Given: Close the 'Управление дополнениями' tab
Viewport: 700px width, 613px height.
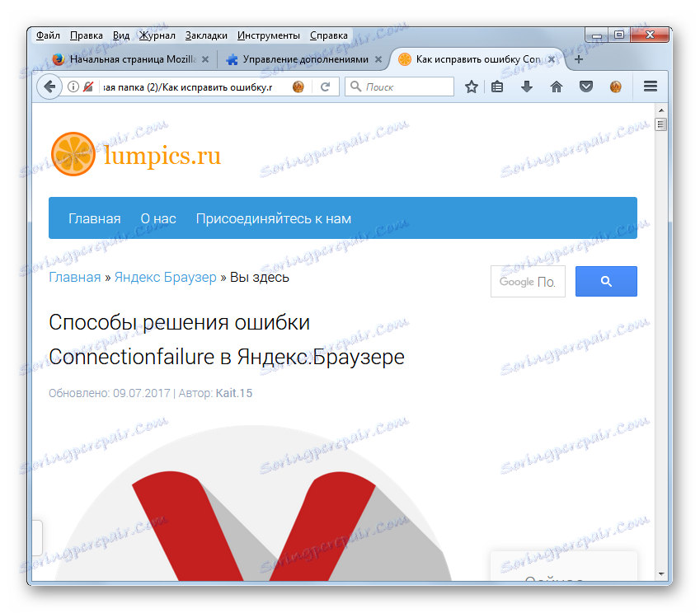Looking at the screenshot, I should (x=378, y=58).
